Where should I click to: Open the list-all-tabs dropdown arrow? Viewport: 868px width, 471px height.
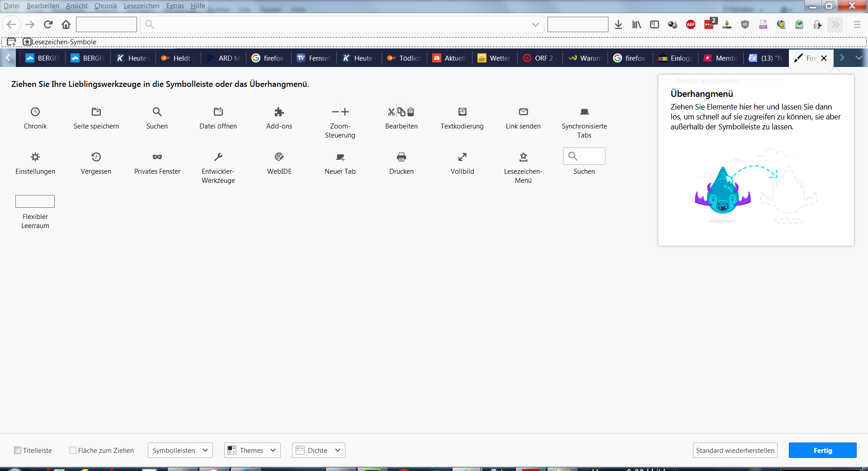[x=859, y=58]
